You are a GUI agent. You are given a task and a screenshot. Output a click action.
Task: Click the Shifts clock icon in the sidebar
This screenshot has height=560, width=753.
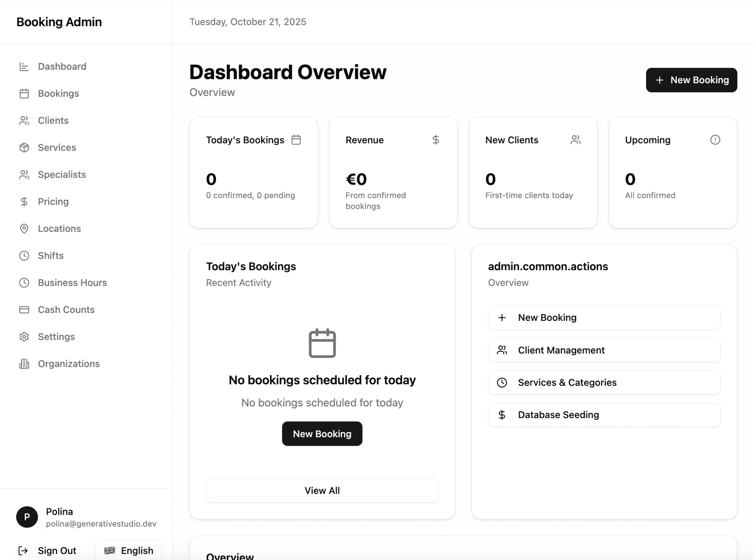[24, 256]
